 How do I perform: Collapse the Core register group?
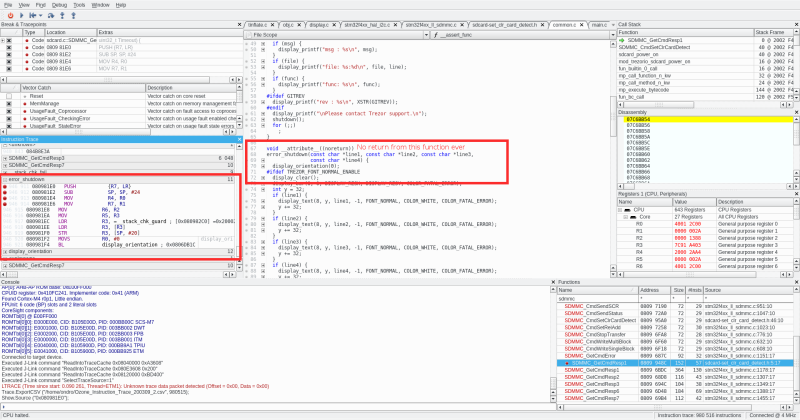pos(626,217)
